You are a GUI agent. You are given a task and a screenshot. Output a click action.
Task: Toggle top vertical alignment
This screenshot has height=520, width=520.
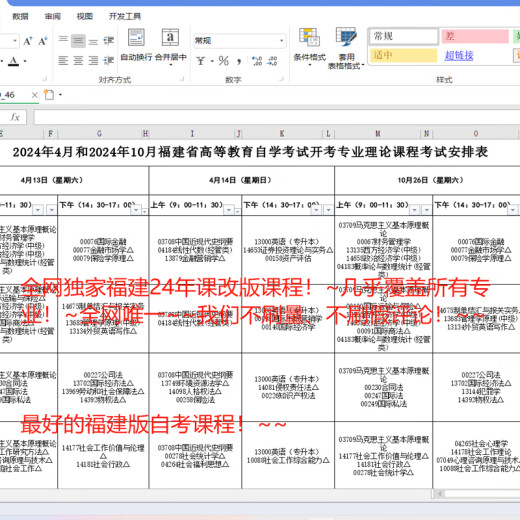click(63, 41)
